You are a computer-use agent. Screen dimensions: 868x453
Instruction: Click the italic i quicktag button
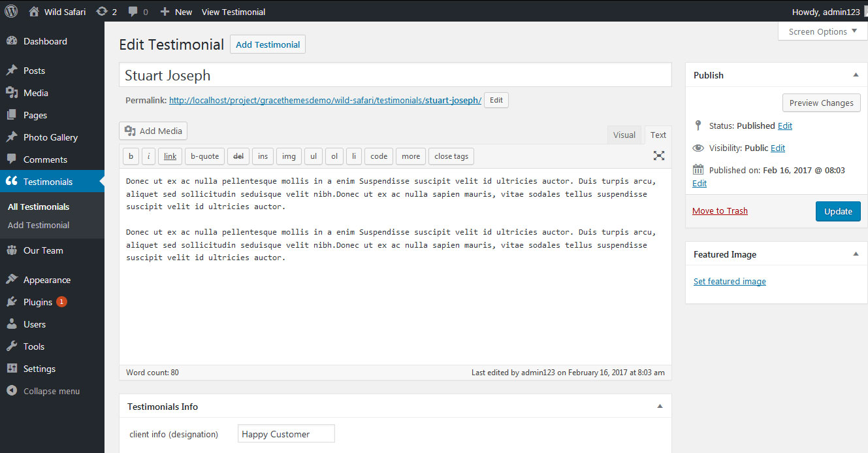[148, 156]
